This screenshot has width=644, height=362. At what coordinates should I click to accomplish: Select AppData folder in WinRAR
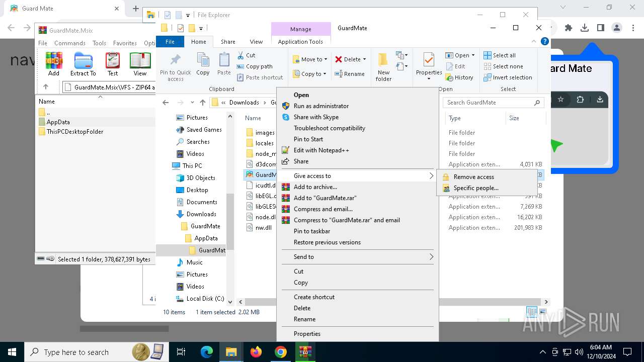click(58, 122)
